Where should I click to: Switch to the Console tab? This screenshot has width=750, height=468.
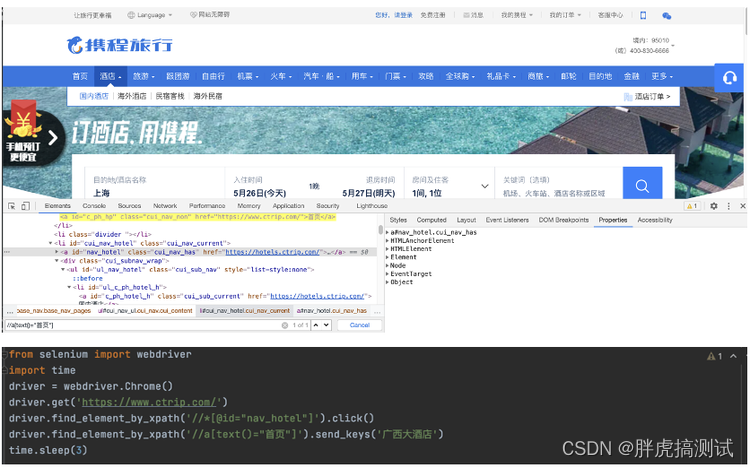(94, 206)
